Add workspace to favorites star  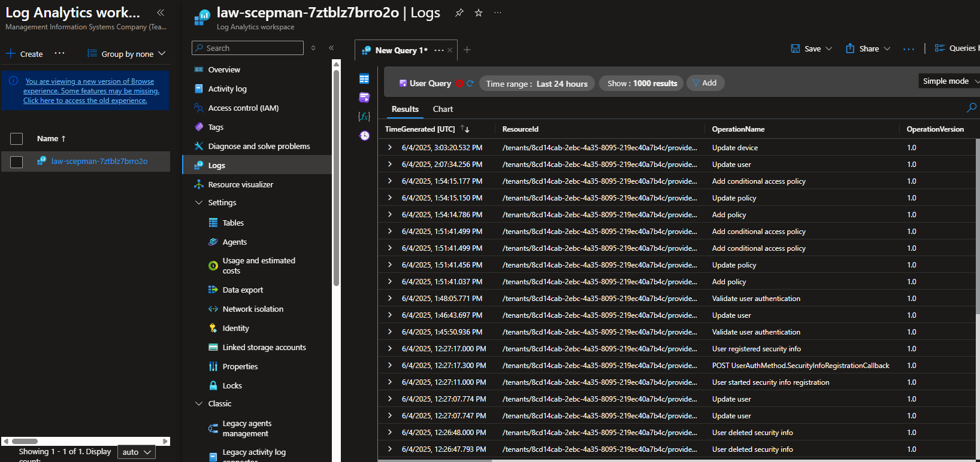(x=479, y=13)
